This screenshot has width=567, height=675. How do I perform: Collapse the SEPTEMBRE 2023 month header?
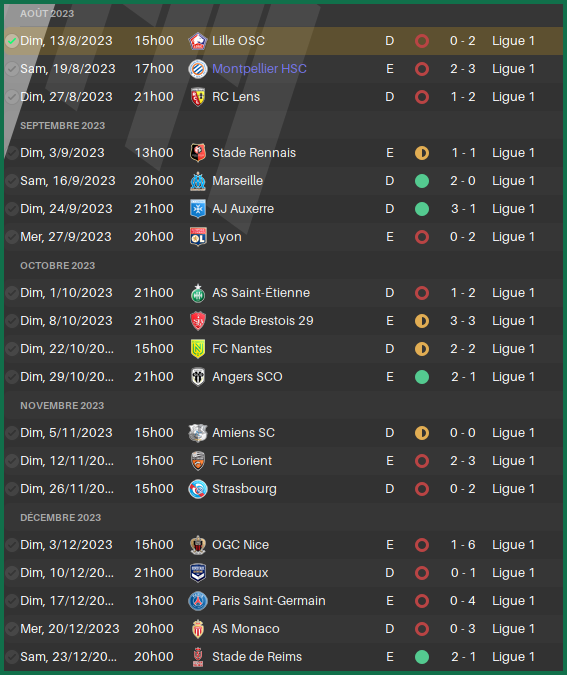coord(62,126)
